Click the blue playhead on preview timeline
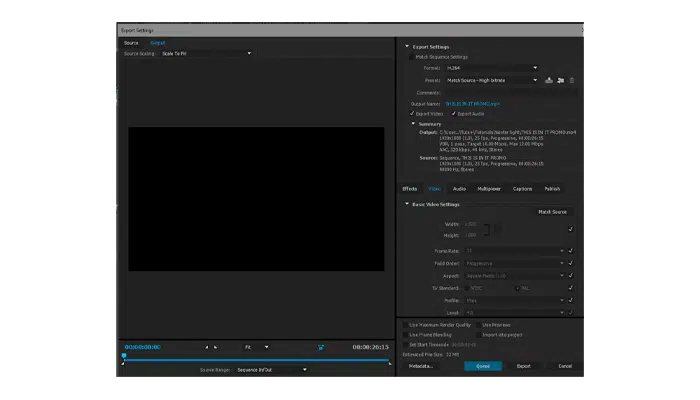 point(124,355)
